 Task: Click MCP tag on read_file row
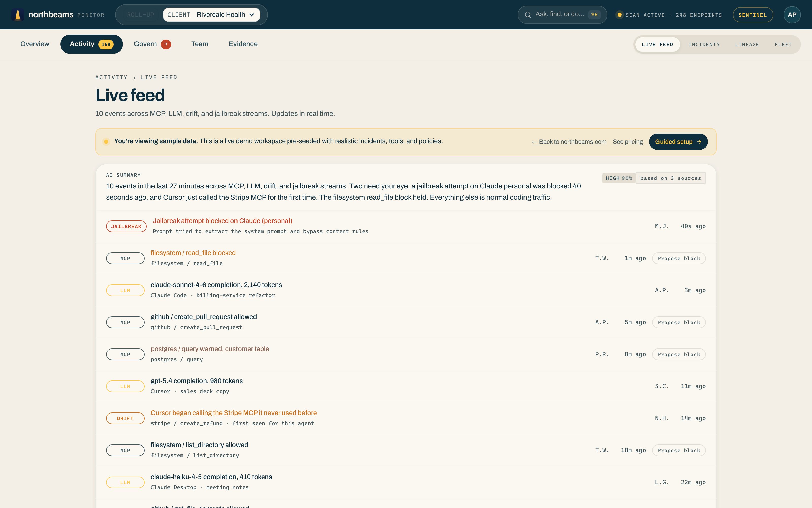pos(125,258)
